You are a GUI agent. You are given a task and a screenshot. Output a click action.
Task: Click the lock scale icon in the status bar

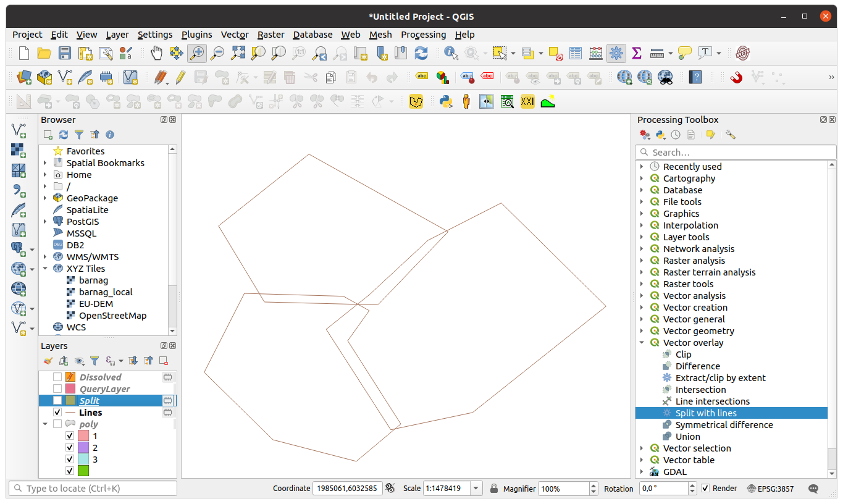[494, 489]
